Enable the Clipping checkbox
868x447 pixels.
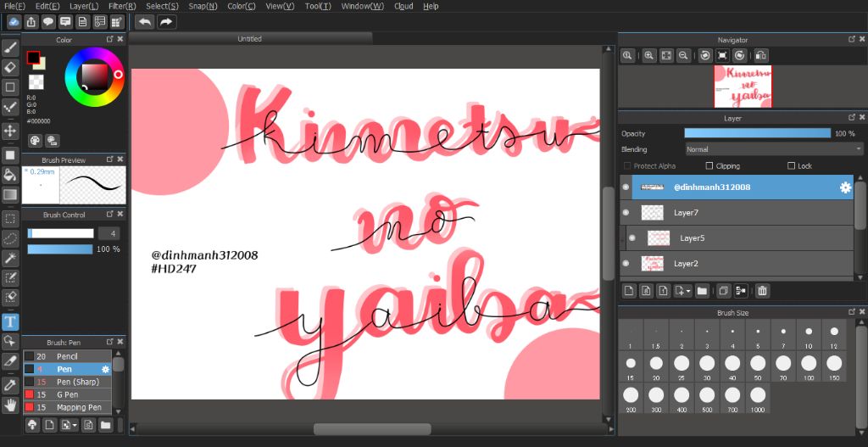tap(709, 166)
